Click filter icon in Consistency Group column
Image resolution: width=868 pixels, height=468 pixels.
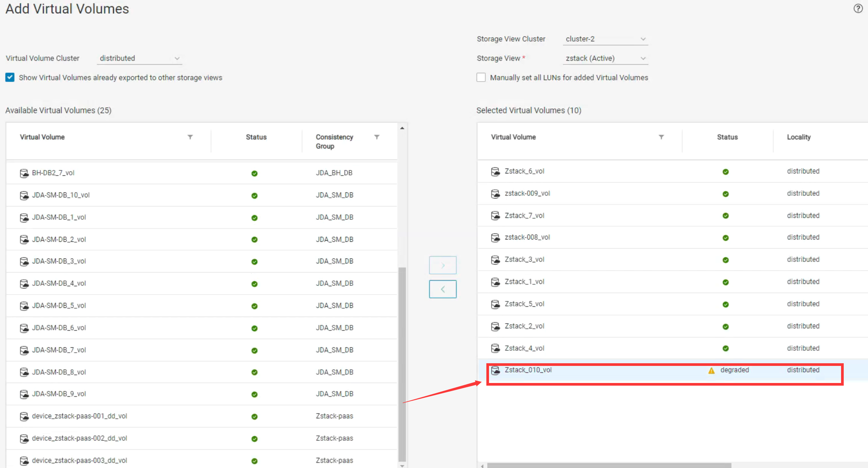tap(377, 137)
